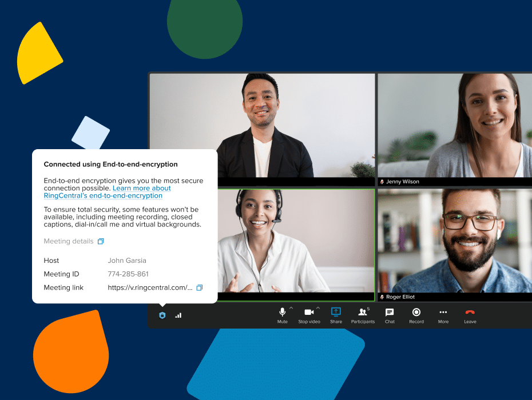Copy the meeting link using its copy icon

click(200, 287)
